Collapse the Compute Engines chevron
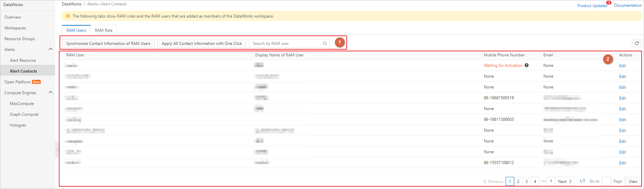 51,92
